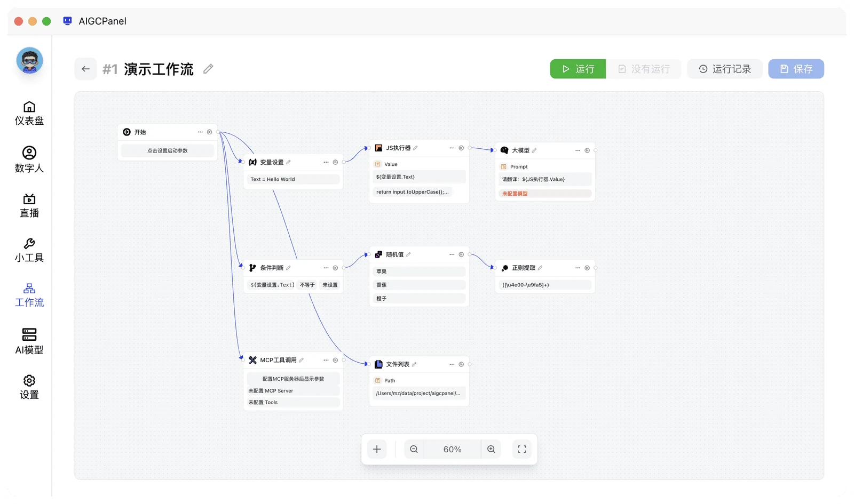
Task: Open the AI模型 sidebar section
Action: click(29, 342)
